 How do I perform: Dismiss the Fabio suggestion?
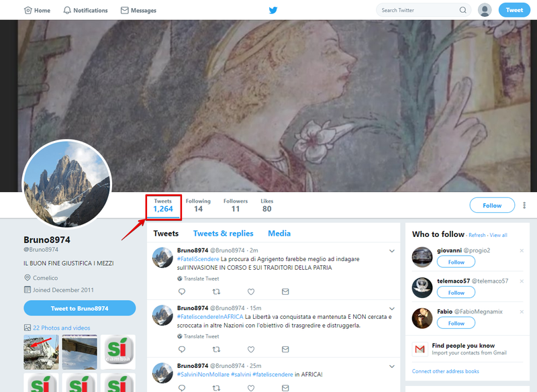522,311
